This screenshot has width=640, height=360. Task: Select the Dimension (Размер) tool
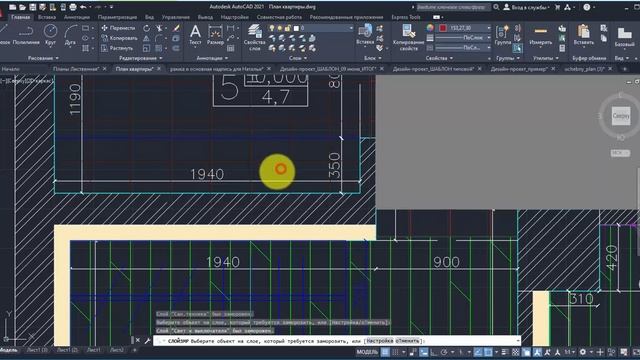215,35
